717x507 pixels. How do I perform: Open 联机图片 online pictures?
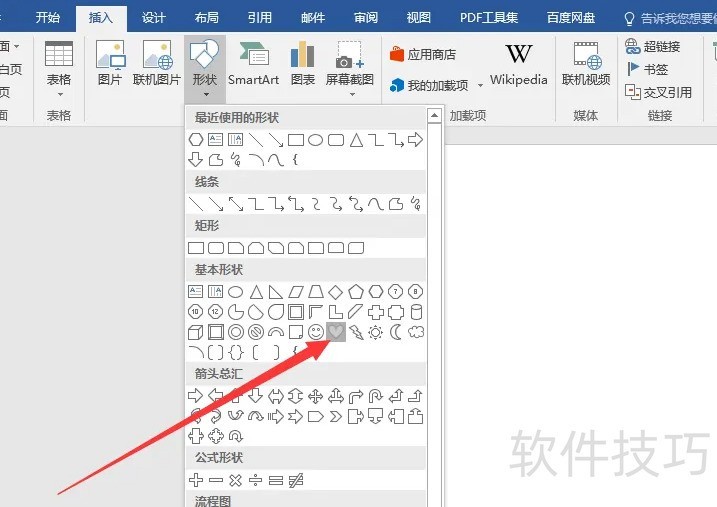pos(157,63)
